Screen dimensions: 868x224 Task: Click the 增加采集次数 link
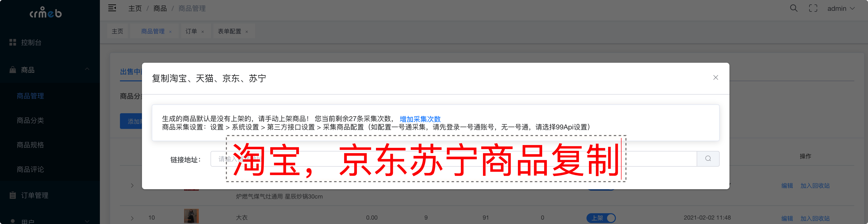[421, 119]
